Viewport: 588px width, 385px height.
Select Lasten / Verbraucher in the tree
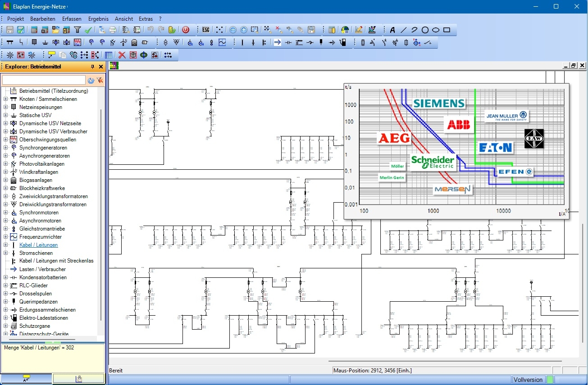coord(42,269)
